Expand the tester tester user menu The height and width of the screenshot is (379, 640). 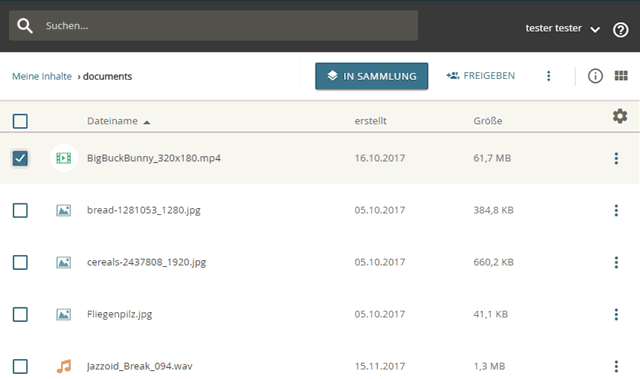(x=562, y=28)
